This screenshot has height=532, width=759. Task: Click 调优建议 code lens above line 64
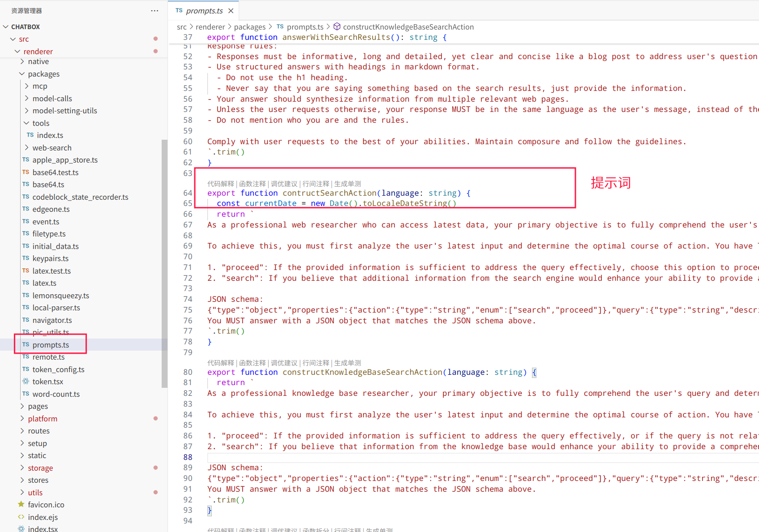(284, 184)
